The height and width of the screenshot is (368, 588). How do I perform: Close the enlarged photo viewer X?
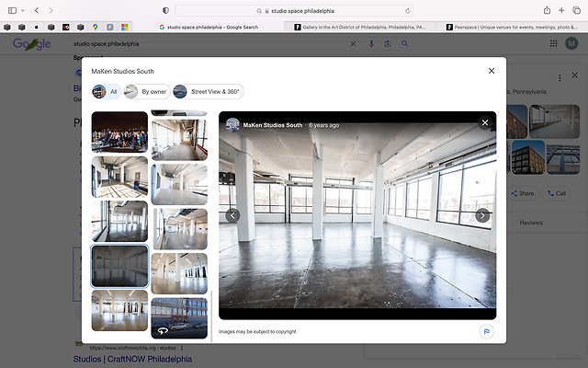point(485,122)
